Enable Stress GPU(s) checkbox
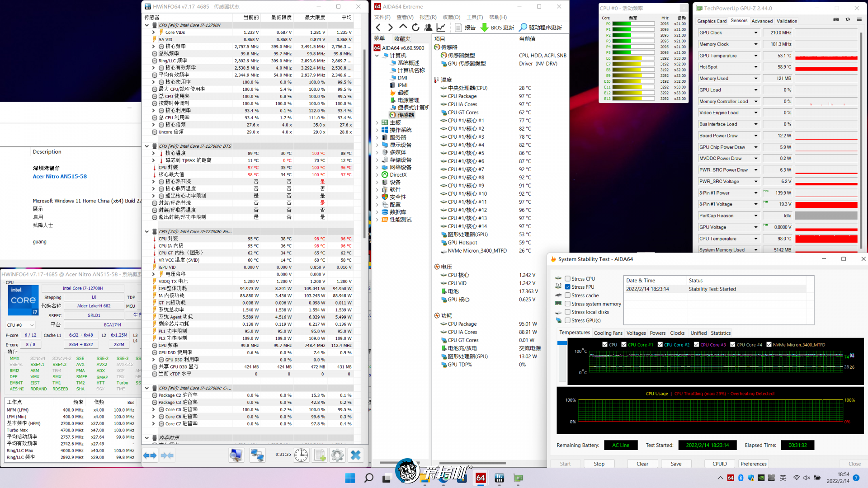The height and width of the screenshot is (488, 868). (567, 321)
